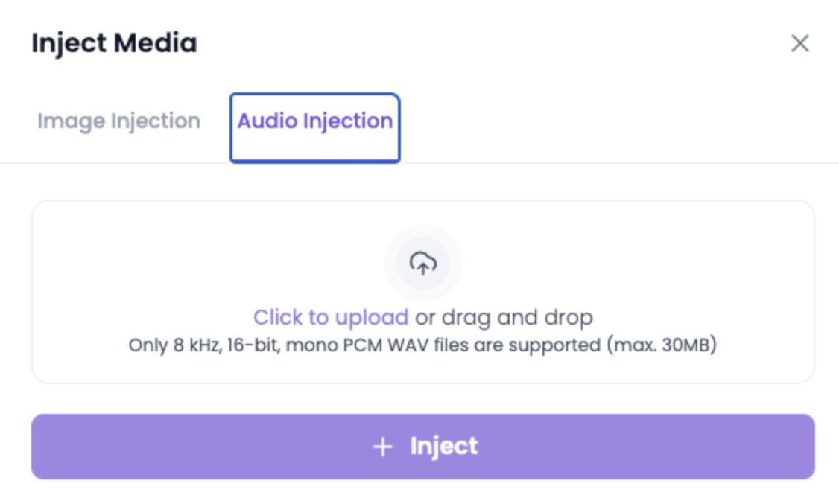Switch to the Image Injection tab
The image size is (839, 504).
coord(120,121)
